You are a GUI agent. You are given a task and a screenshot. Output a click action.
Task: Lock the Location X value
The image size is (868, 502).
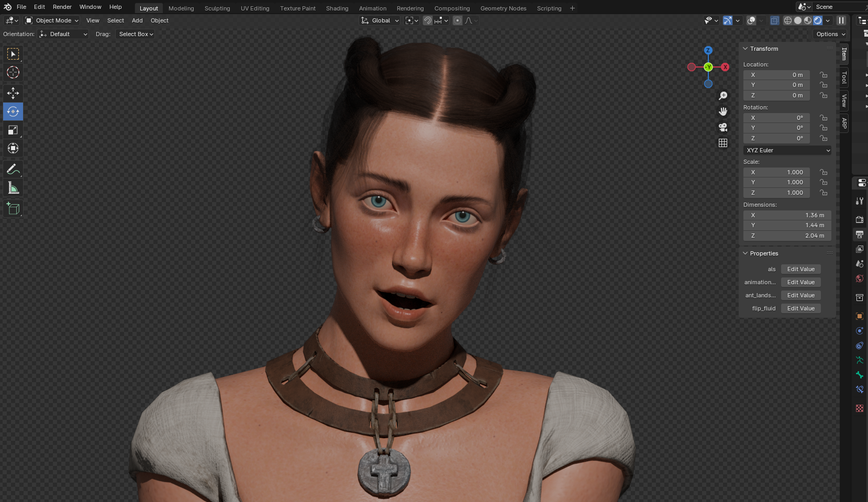[x=824, y=75]
